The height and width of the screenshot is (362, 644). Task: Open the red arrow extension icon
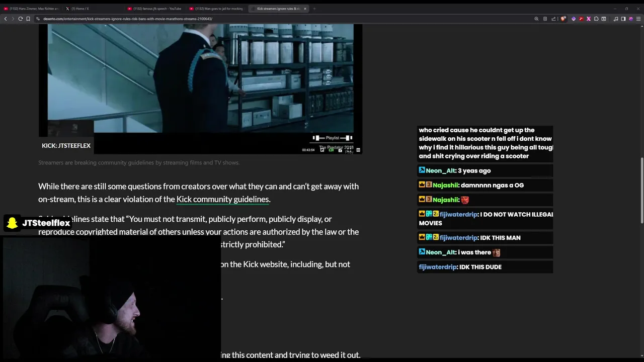click(581, 19)
